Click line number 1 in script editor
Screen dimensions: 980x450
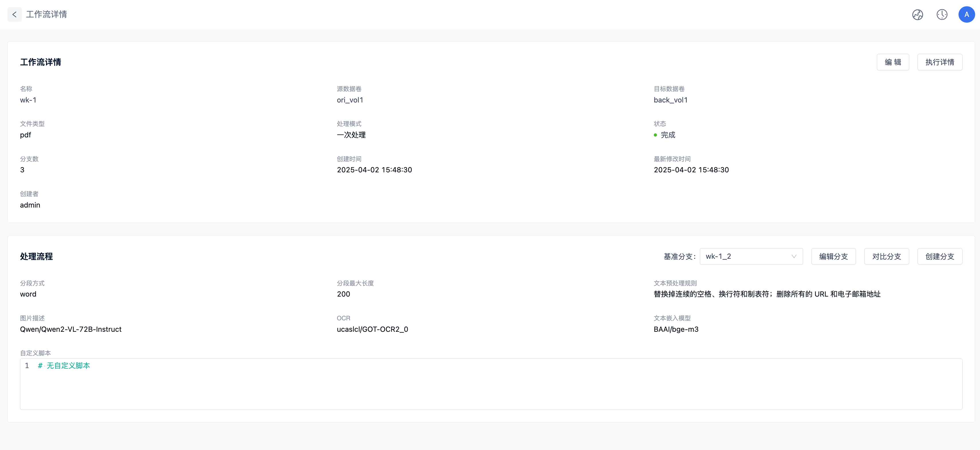click(27, 366)
